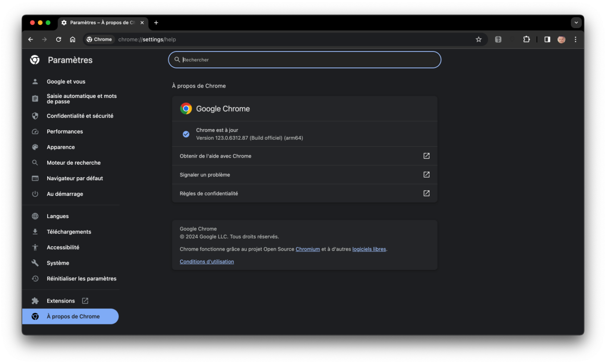Open Accessibilité settings
Image resolution: width=606 pixels, height=364 pixels.
[71, 247]
